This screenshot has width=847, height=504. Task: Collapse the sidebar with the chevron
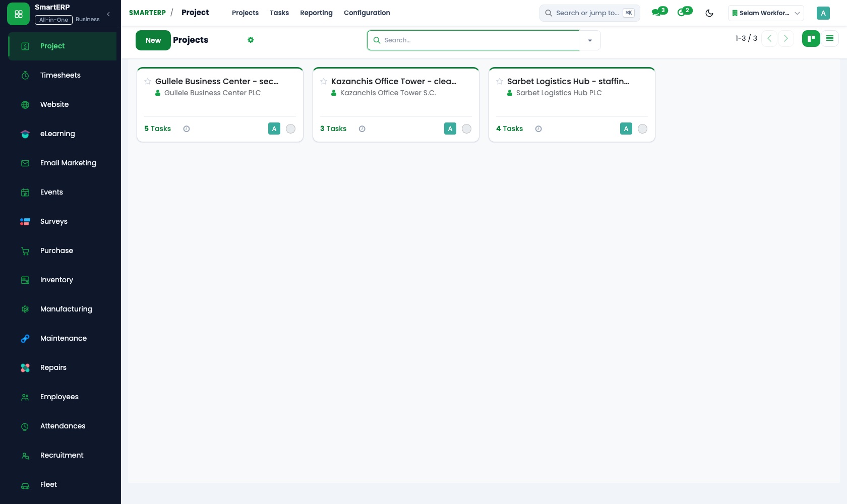point(108,14)
